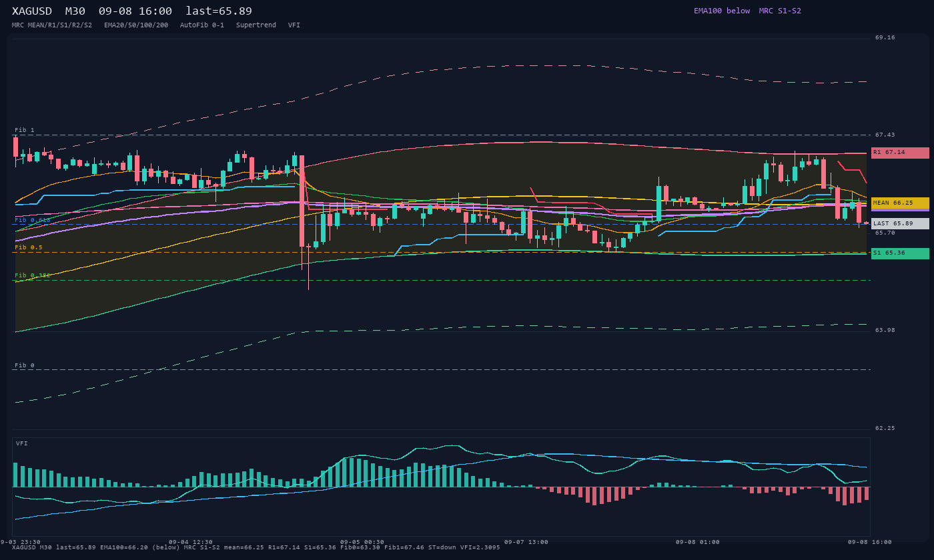
Task: Click the EMA100 below status text
Action: (x=722, y=11)
